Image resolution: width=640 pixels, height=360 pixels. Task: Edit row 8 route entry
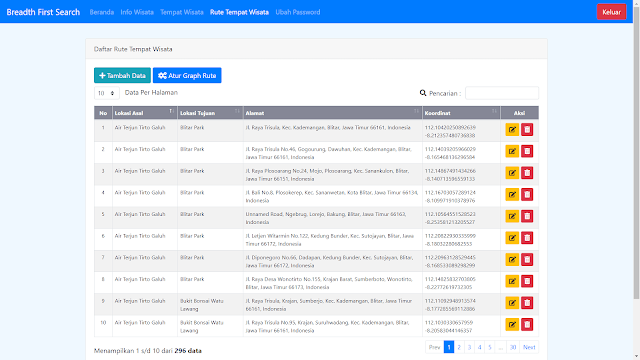pyautogui.click(x=512, y=281)
